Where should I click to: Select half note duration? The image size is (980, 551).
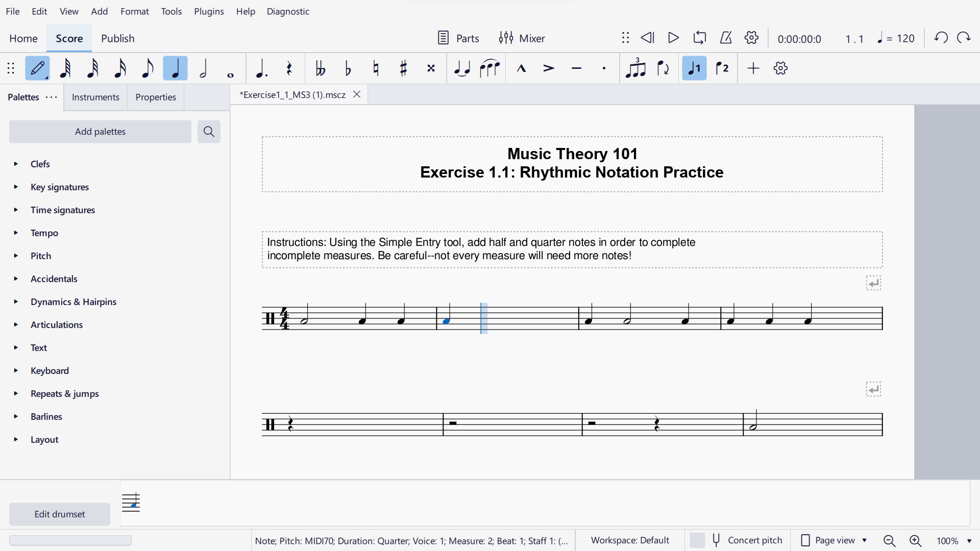pyautogui.click(x=203, y=68)
